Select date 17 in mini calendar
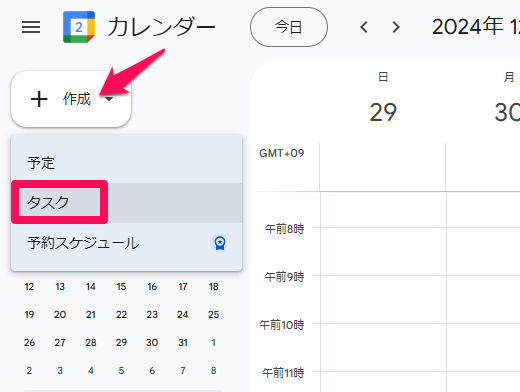The height and width of the screenshot is (392, 520). pyautogui.click(x=183, y=287)
